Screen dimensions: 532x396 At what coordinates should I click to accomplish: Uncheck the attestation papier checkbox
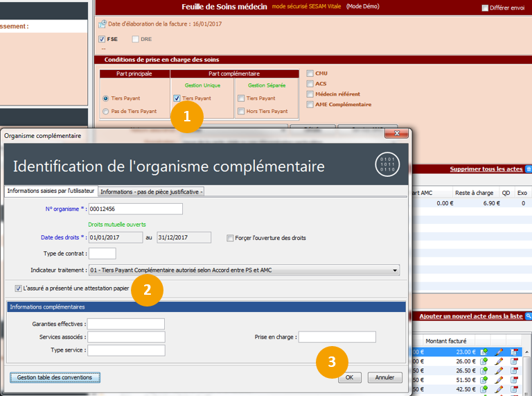(18, 289)
